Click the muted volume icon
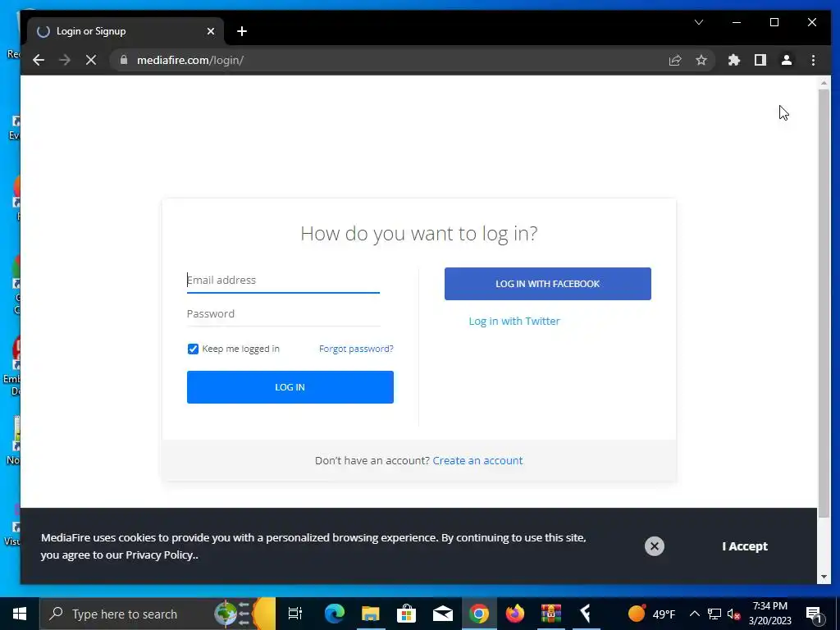Viewport: 840px width, 630px height. tap(734, 614)
